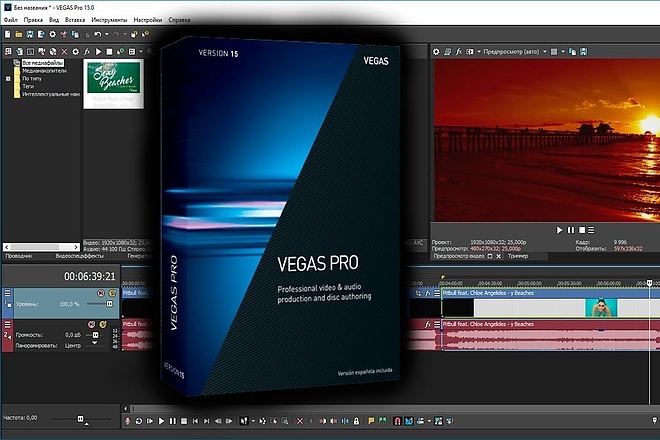Toggle the lock envelopes padlock icon
This screenshot has height=440, width=660.
click(x=357, y=421)
